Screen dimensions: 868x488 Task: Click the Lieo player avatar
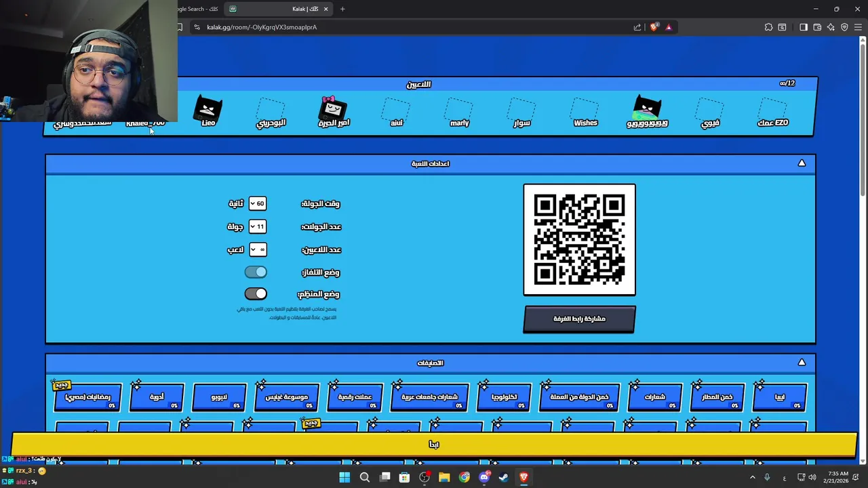208,108
